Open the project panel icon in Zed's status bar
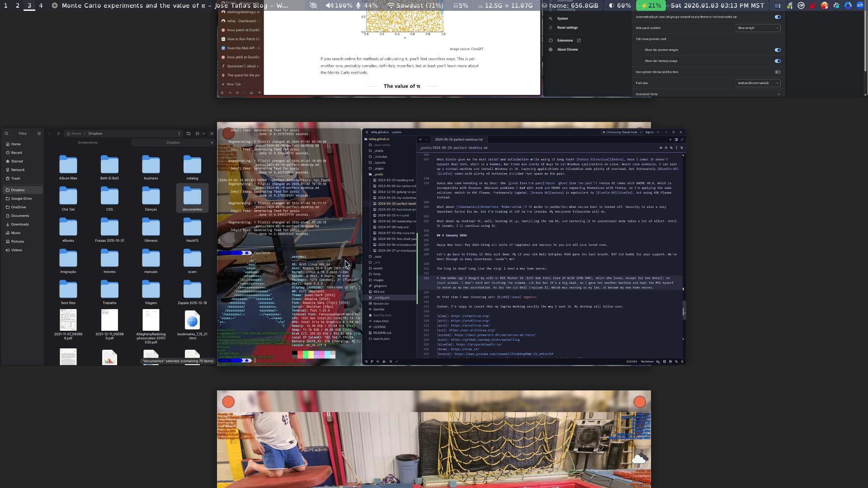 point(366,361)
